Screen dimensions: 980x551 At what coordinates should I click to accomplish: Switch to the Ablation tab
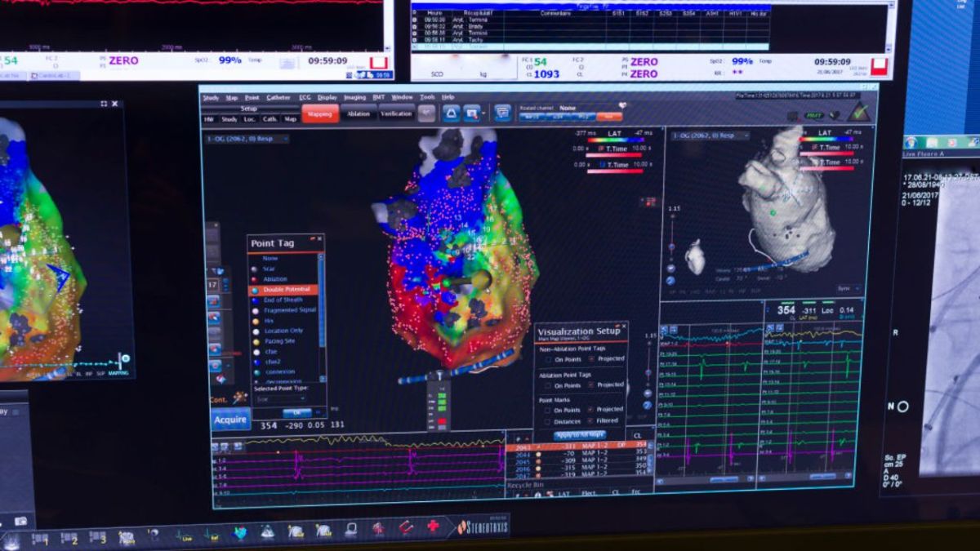[359, 114]
